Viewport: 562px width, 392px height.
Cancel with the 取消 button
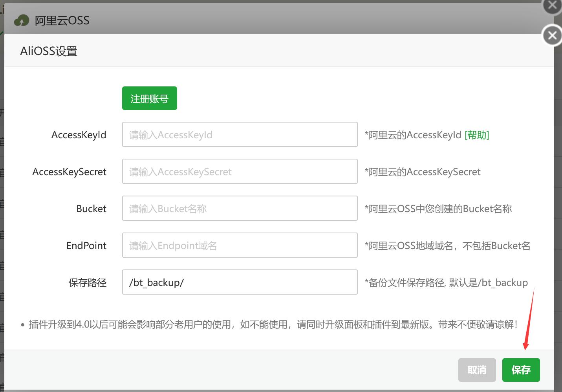pyautogui.click(x=477, y=370)
